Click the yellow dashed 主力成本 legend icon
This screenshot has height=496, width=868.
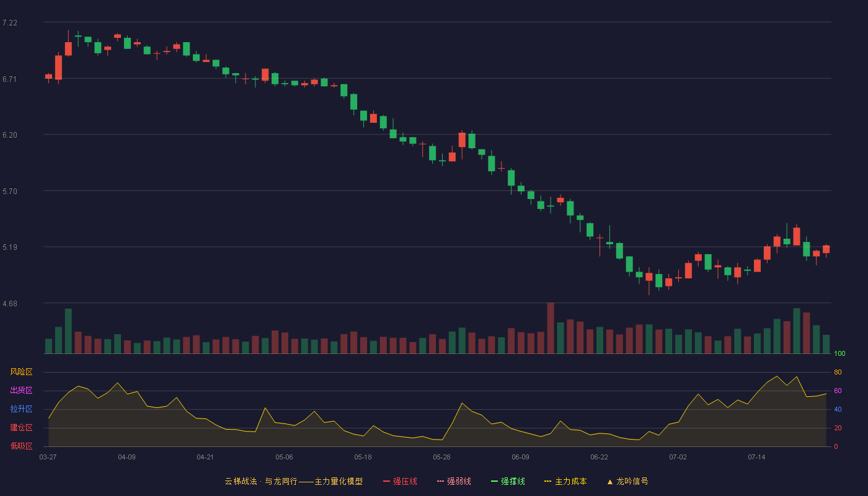pyautogui.click(x=548, y=481)
